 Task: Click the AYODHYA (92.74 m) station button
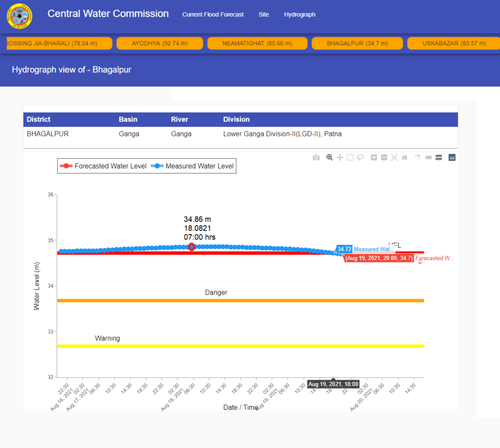pos(160,43)
